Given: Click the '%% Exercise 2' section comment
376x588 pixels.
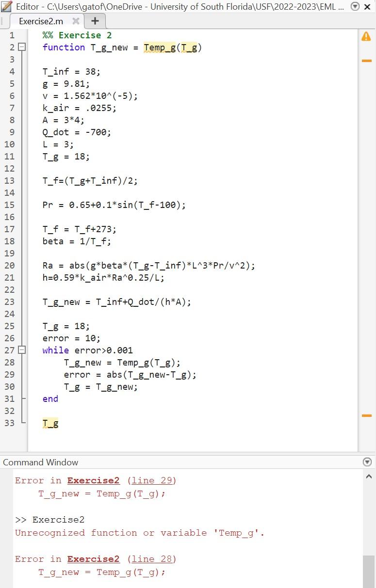Looking at the screenshot, I should (x=77, y=35).
